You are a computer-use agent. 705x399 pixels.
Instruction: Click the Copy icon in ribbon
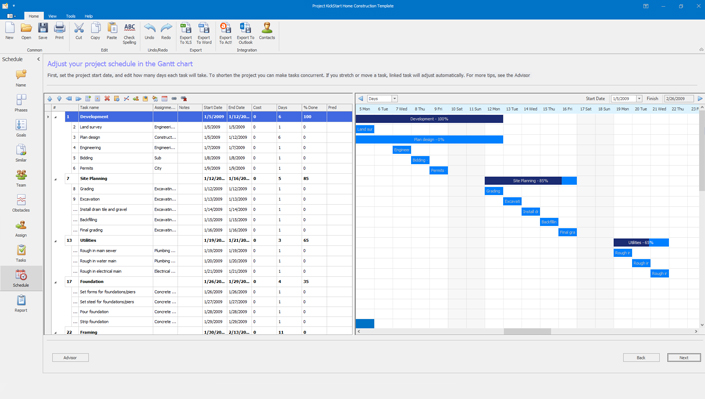[x=95, y=31]
